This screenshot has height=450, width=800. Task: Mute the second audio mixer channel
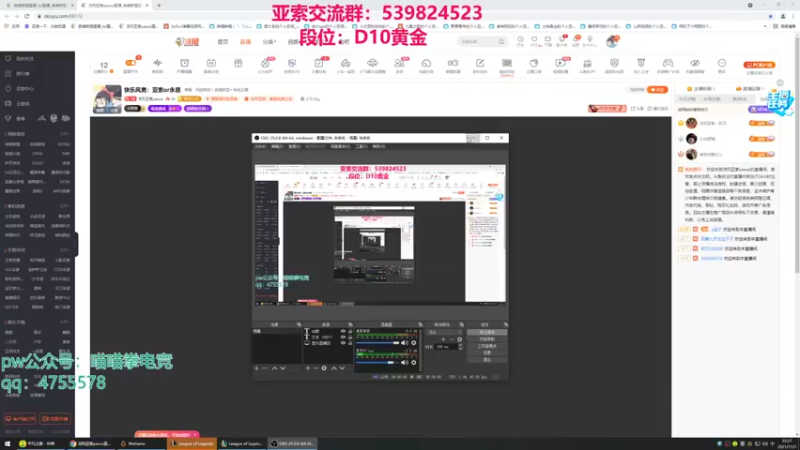(404, 363)
